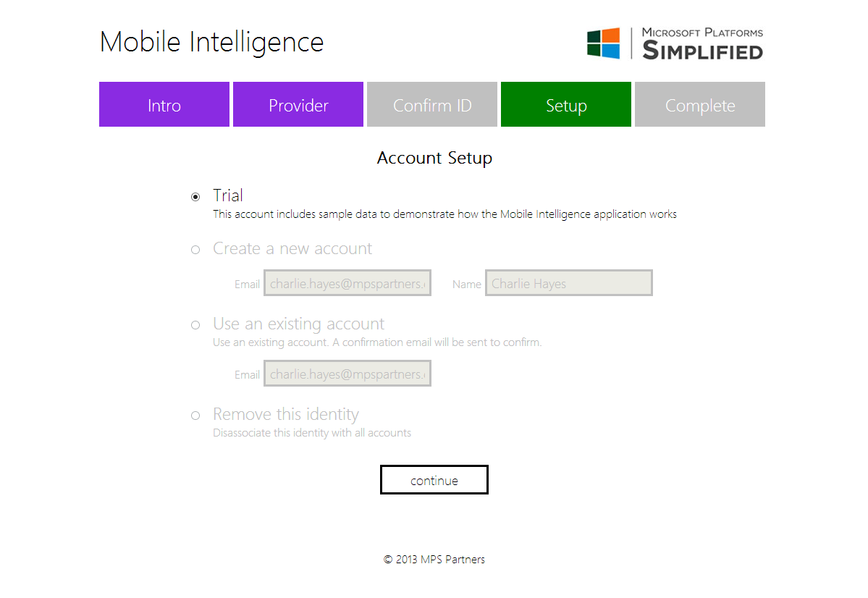Click the continue button
The width and height of the screenshot is (868, 598).
click(434, 479)
